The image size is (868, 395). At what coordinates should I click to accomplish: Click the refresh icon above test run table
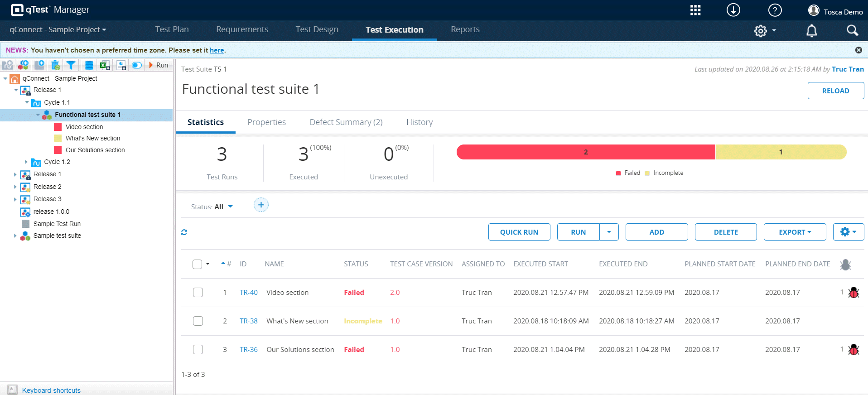pos(184,232)
